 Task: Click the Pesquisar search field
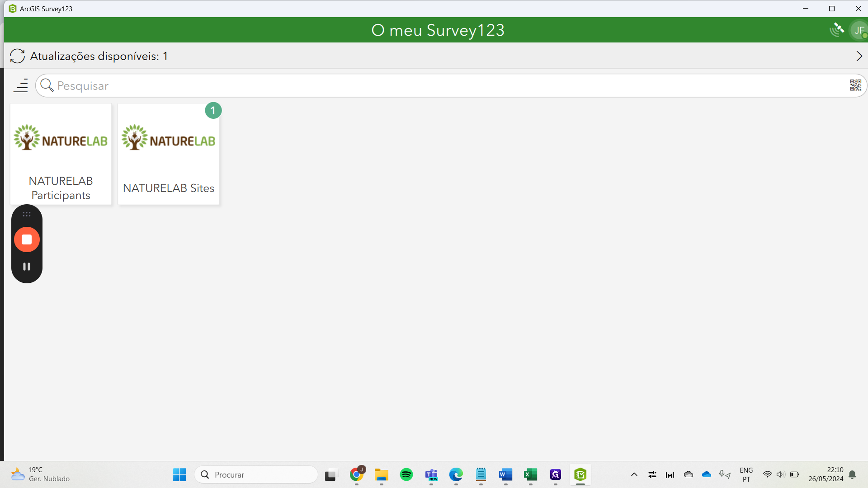tap(448, 85)
